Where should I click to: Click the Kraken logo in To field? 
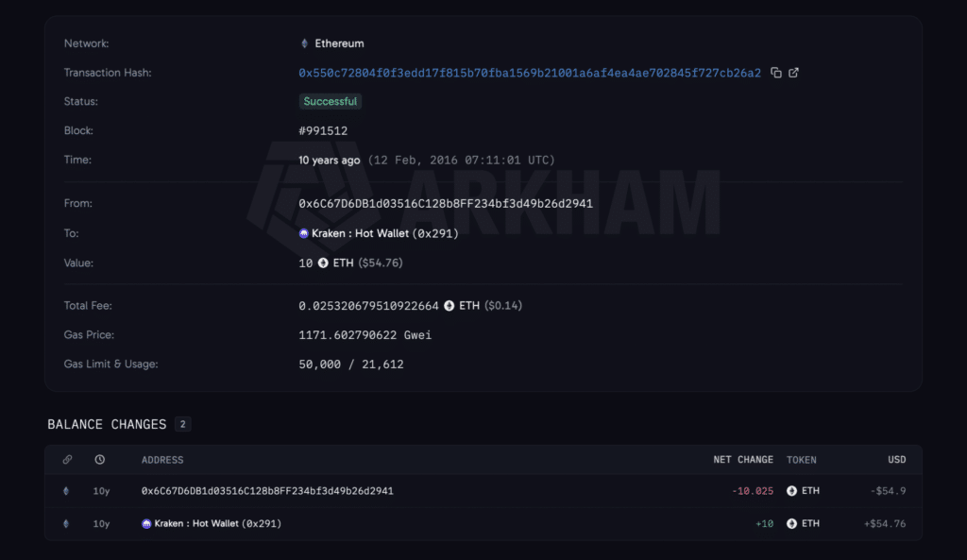pyautogui.click(x=303, y=234)
